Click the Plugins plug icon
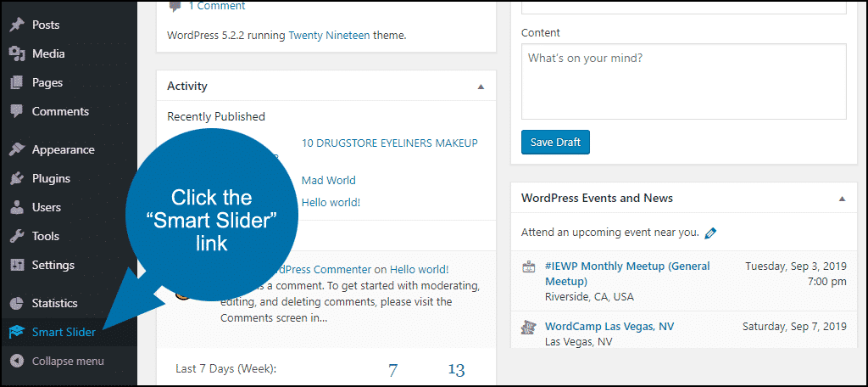The width and height of the screenshot is (868, 387). [17, 178]
